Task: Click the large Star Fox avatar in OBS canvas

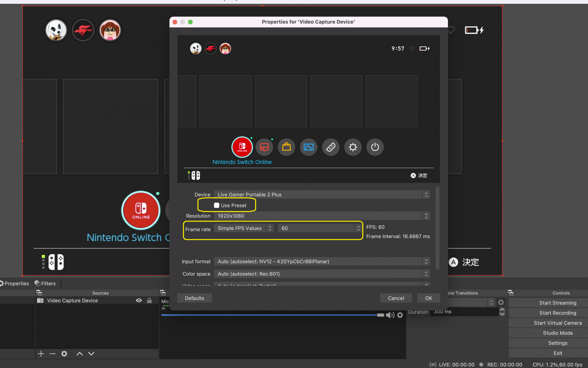Action: click(83, 30)
